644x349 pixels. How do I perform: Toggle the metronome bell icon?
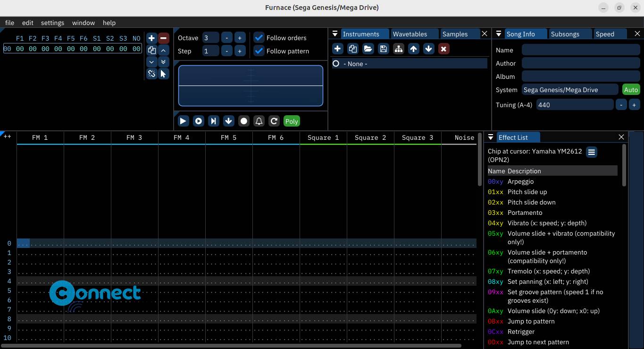(x=259, y=121)
